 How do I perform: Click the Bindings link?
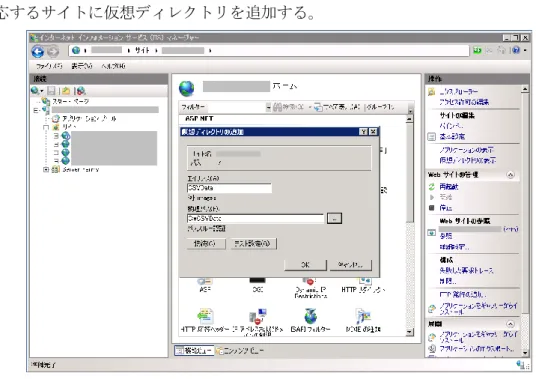tap(451, 126)
